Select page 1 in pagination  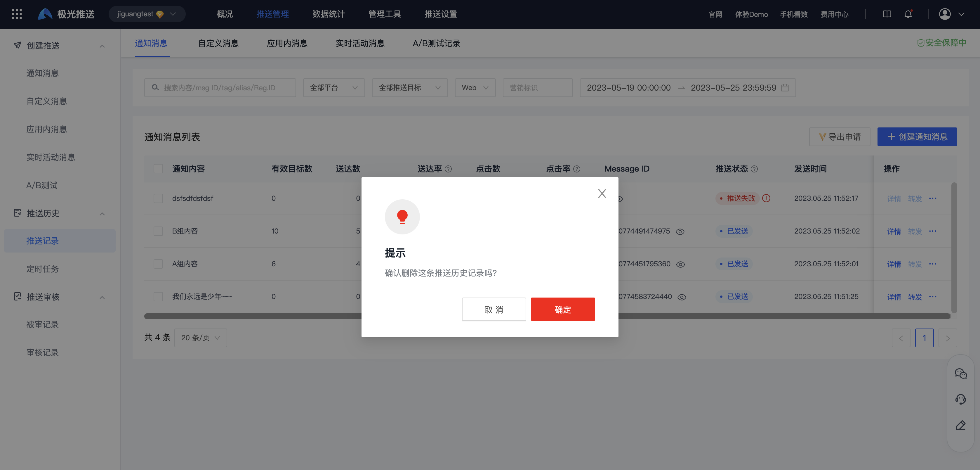tap(924, 338)
